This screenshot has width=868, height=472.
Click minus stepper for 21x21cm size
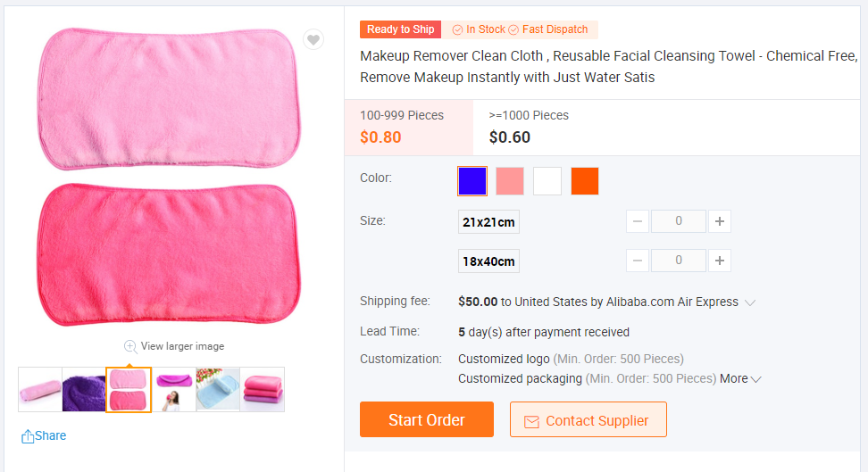tap(638, 221)
